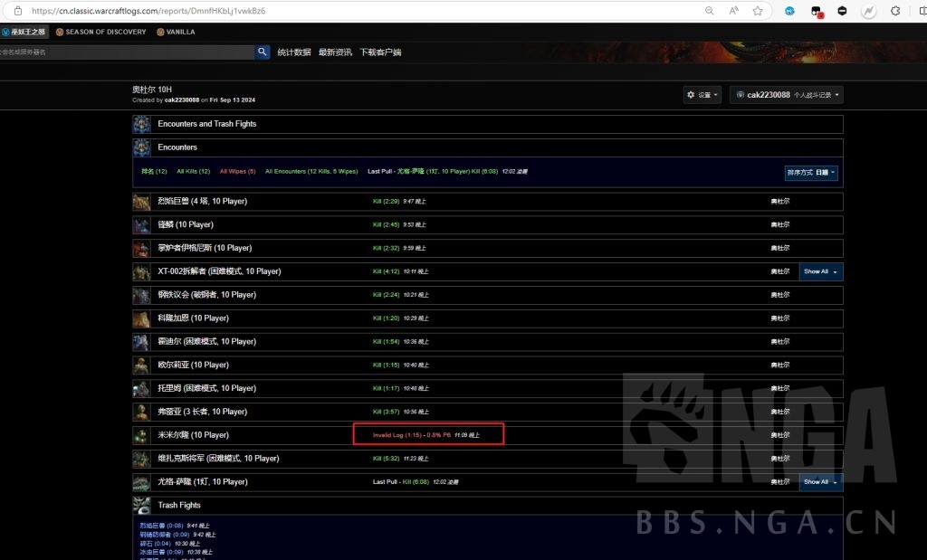Image resolution: width=927 pixels, height=560 pixels.
Task: Expand Show All for XT-002拆解者
Action: tap(820, 271)
